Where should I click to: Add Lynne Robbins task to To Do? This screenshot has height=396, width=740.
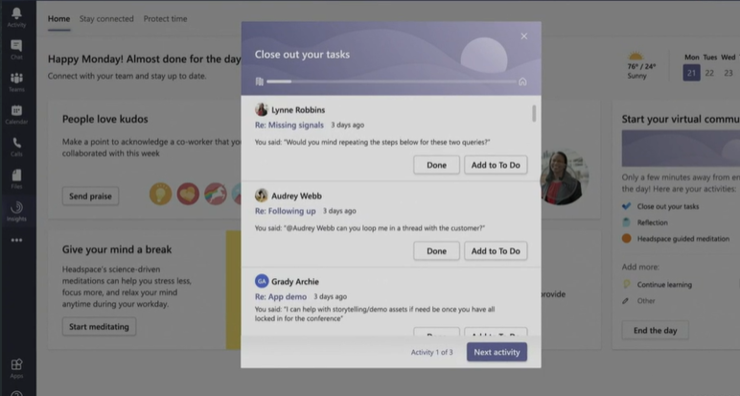pos(496,165)
